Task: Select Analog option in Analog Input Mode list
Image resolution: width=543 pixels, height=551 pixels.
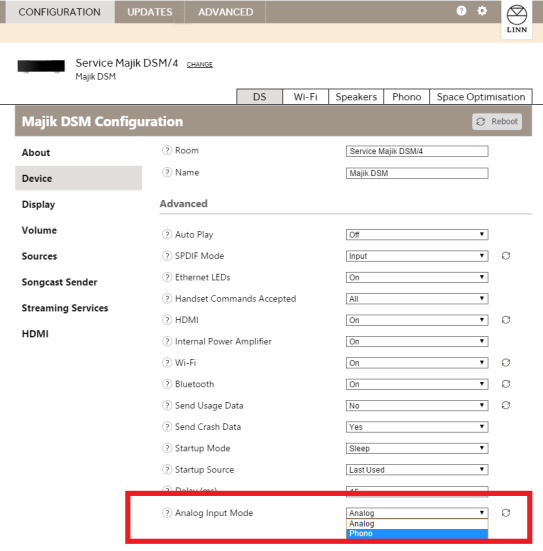Action: click(x=417, y=524)
